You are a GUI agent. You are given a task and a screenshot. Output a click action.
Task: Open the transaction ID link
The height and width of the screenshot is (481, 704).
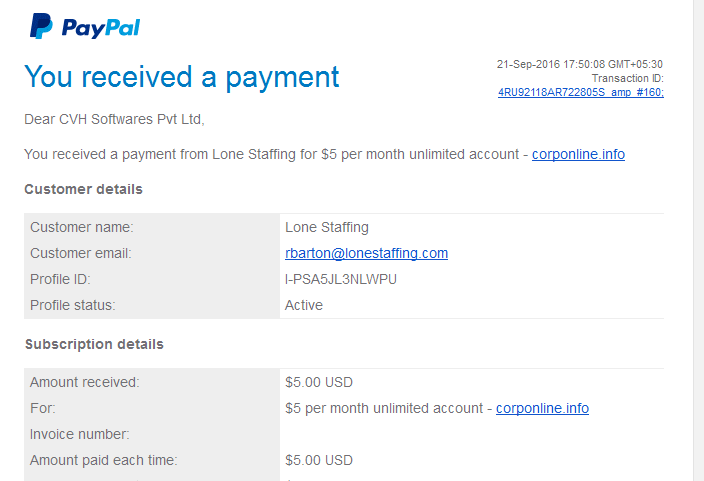580,92
